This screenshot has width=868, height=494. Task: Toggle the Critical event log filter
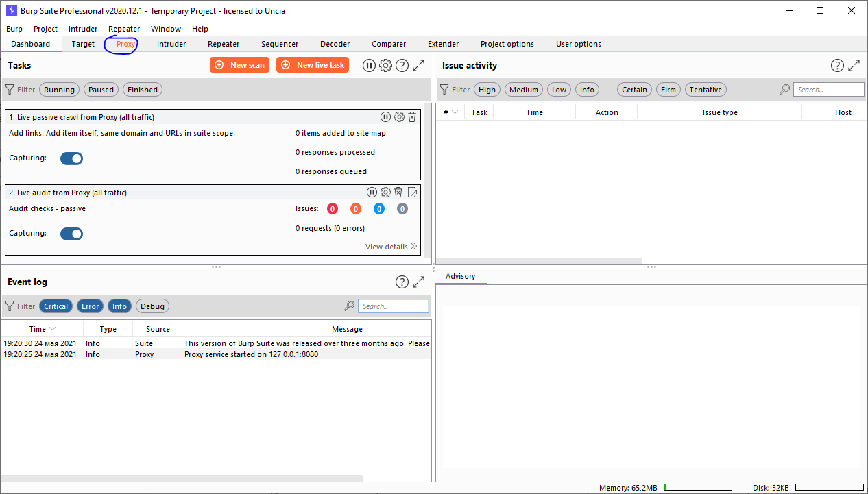(56, 306)
